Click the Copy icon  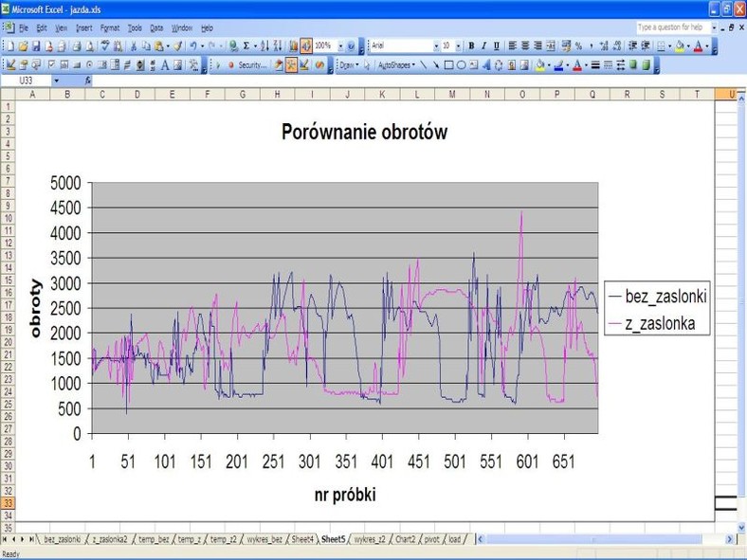point(146,45)
